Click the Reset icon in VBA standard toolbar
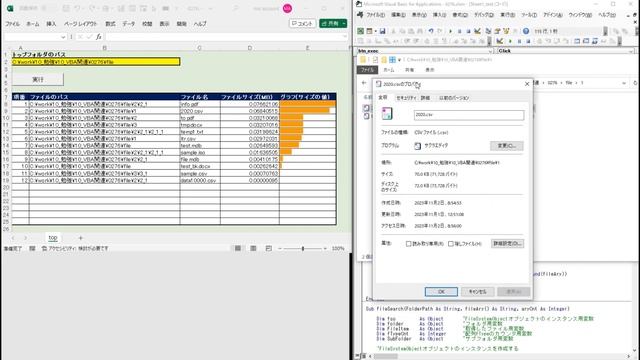Viewport: 640px width, 360px height. point(468,31)
